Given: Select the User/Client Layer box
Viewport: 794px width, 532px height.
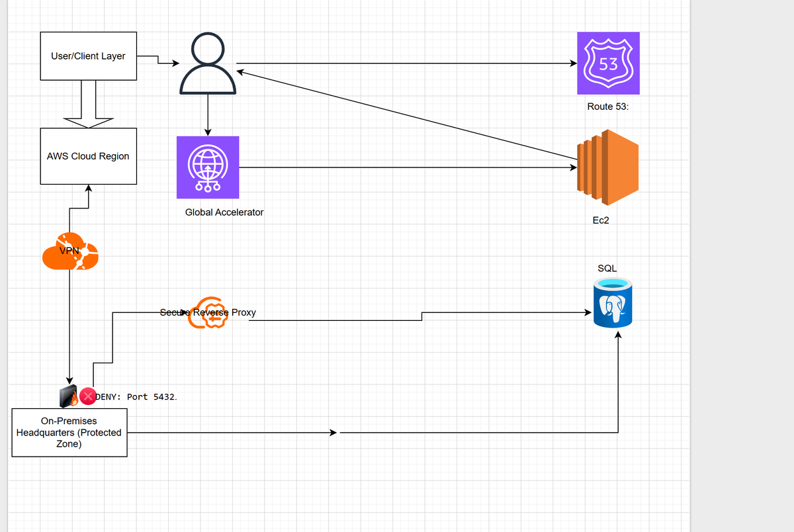Looking at the screenshot, I should pos(89,56).
